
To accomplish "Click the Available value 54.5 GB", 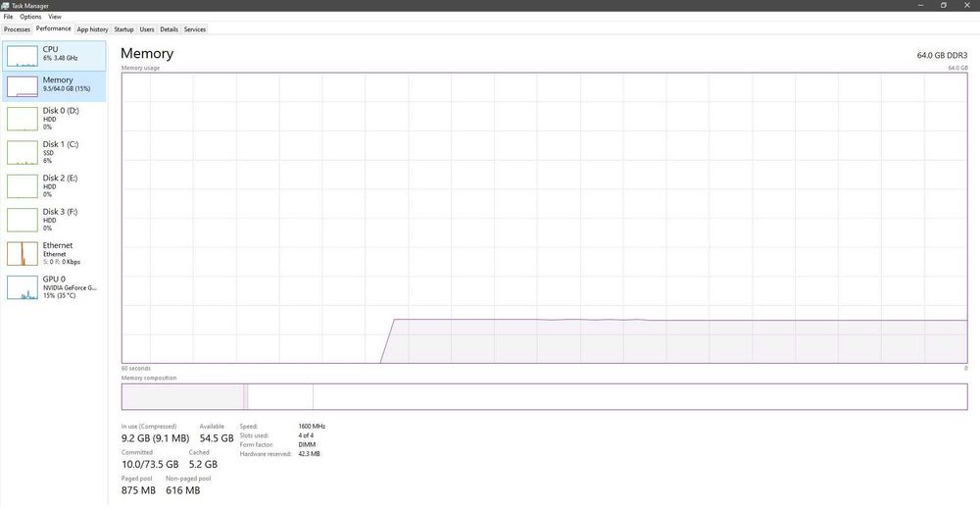I will pyautogui.click(x=217, y=438).
